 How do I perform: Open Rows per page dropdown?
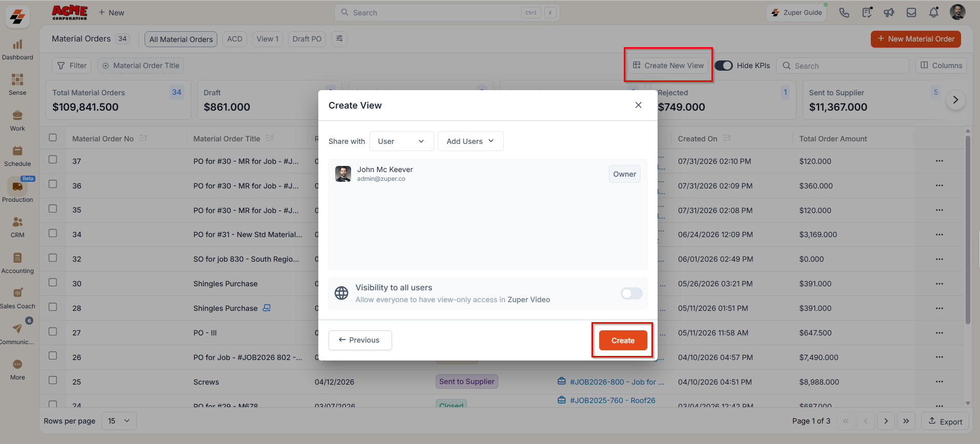click(x=119, y=421)
